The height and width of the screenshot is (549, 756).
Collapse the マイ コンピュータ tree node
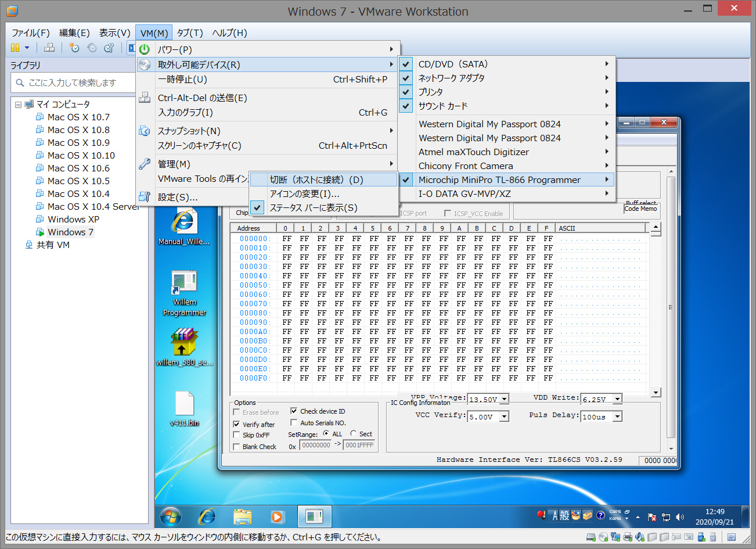(18, 105)
